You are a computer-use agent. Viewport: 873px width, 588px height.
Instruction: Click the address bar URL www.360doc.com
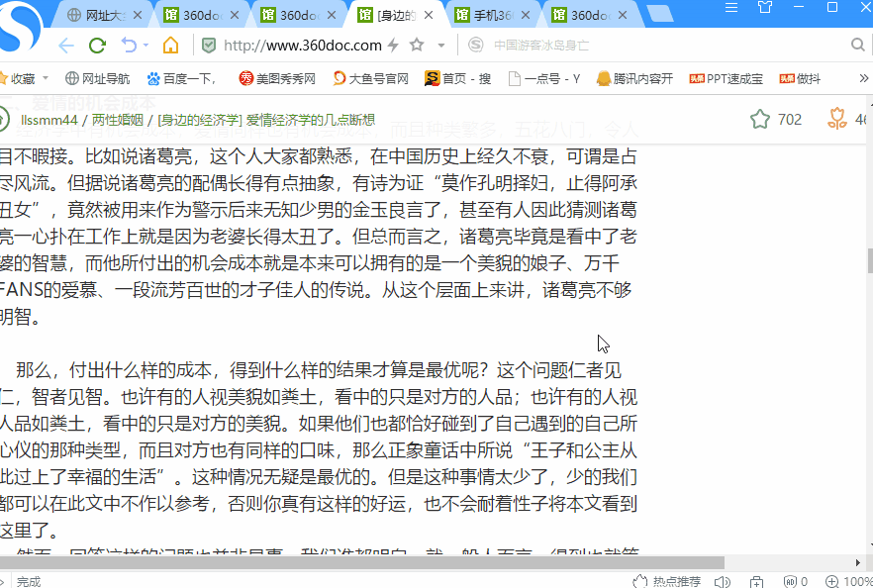click(302, 46)
